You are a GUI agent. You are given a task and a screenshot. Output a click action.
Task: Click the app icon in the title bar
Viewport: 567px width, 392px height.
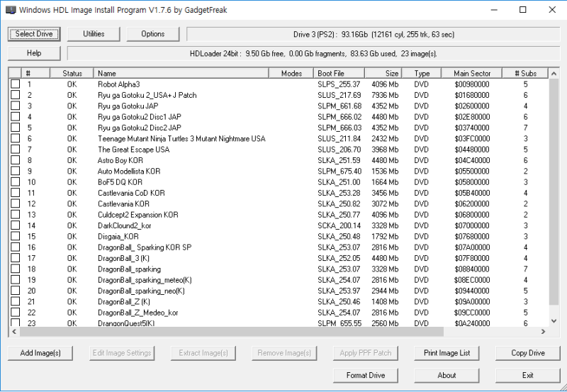11,10
